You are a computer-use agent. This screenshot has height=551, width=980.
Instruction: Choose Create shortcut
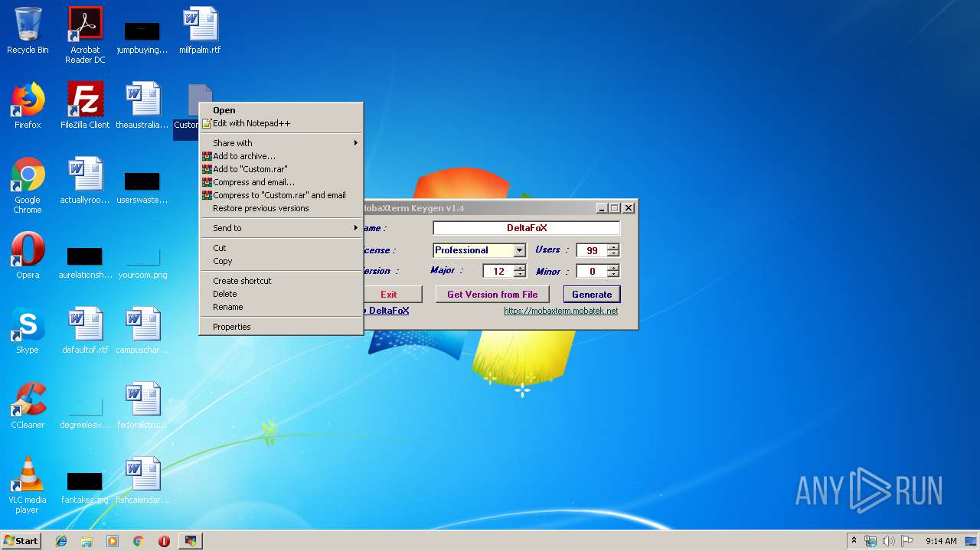click(281, 281)
